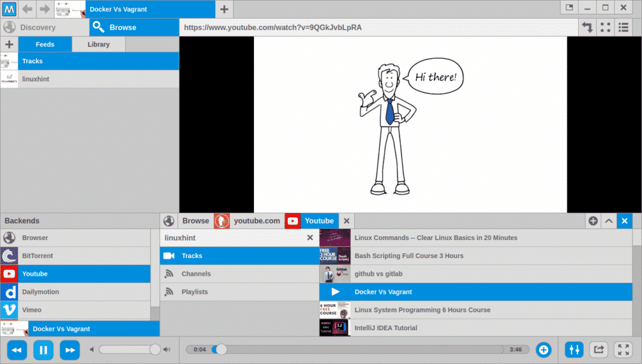Click the plus icon above the feeds list
Screen dimensions: 642x364
point(9,44)
